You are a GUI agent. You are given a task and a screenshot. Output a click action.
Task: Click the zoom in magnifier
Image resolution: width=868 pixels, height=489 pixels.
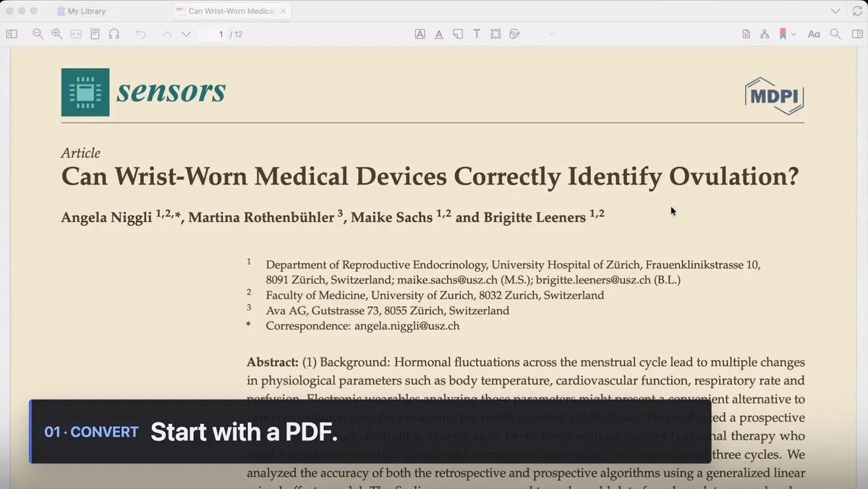click(x=56, y=34)
